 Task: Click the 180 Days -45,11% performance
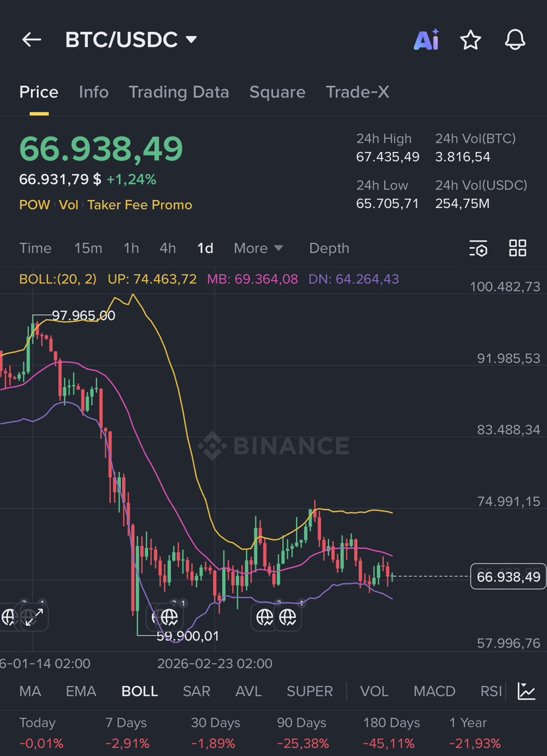[x=391, y=733]
